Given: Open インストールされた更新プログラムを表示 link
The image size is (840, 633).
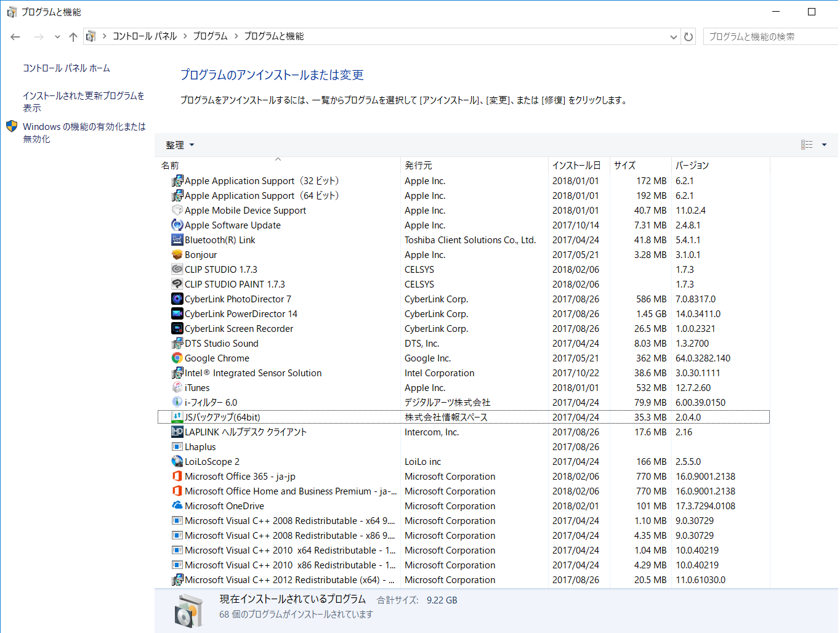Looking at the screenshot, I should pyautogui.click(x=84, y=102).
